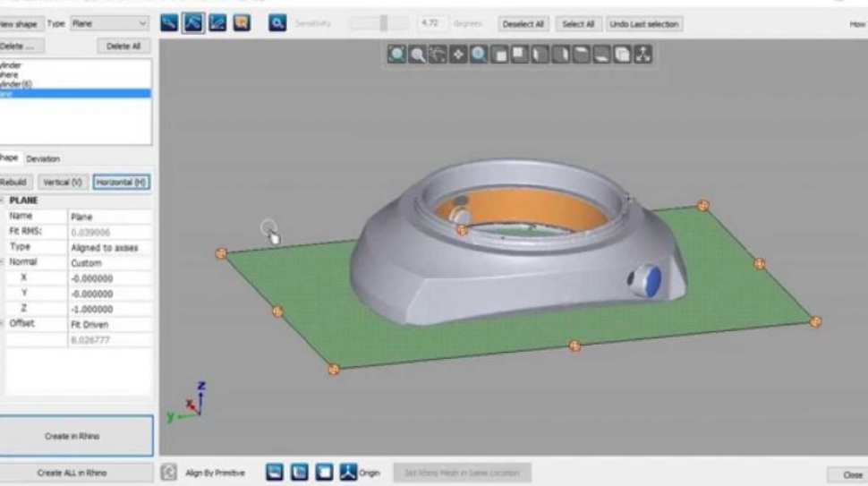
Task: Click the Origin axis icon
Action: point(348,472)
